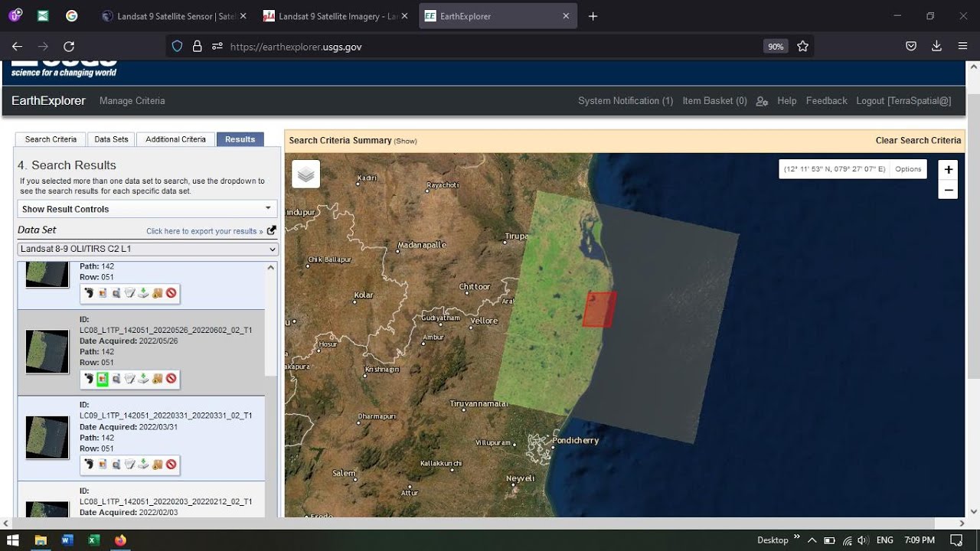
Task: Expand hidden system tray icons
Action: click(812, 540)
